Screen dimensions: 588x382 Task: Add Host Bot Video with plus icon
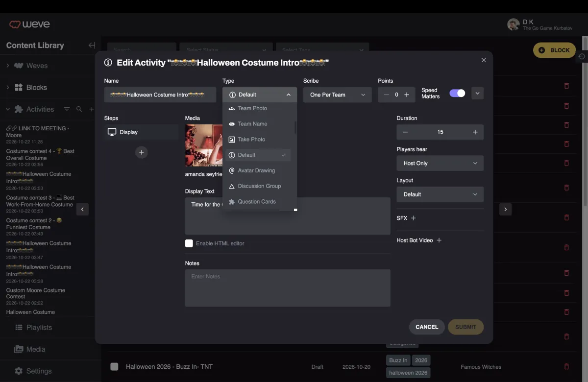coord(439,240)
